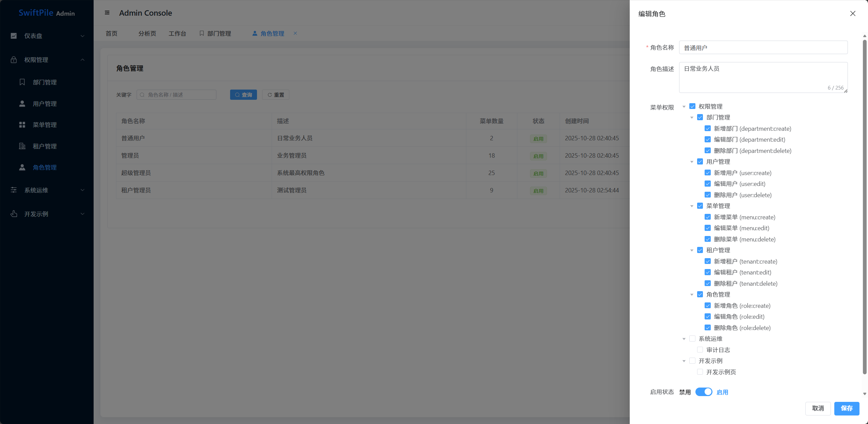
Task: Click the dashboard chart icon in sidebar
Action: coord(14,36)
